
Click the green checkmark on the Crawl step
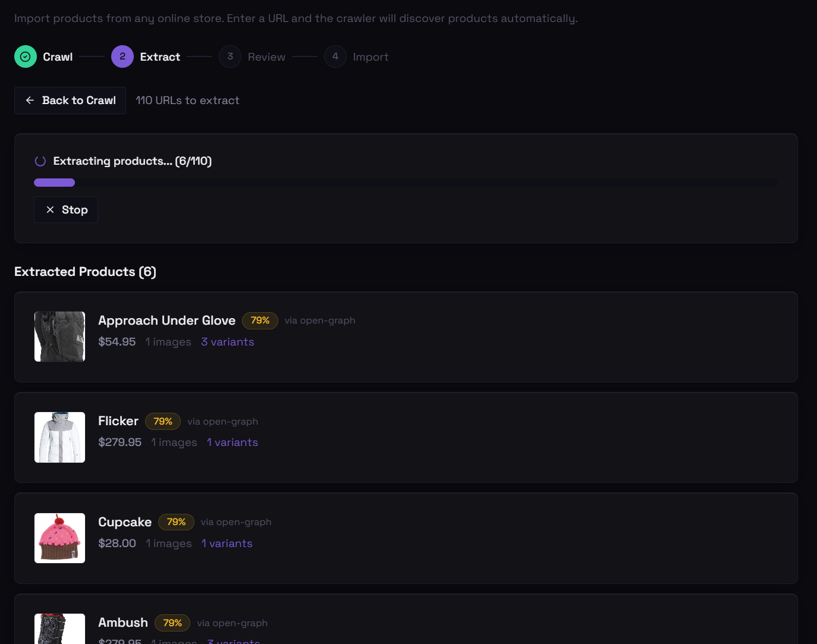(x=25, y=56)
